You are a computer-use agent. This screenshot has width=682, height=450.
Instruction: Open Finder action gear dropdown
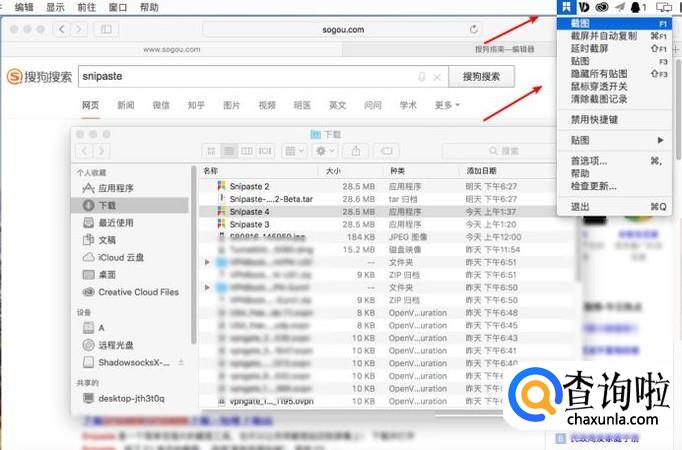(325, 151)
